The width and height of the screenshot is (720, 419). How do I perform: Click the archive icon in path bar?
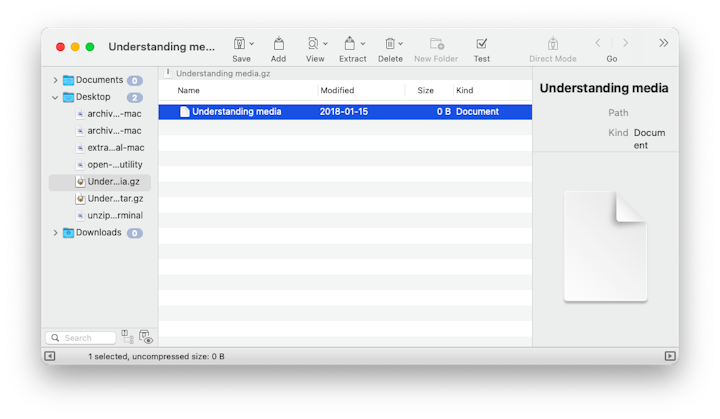coord(168,73)
